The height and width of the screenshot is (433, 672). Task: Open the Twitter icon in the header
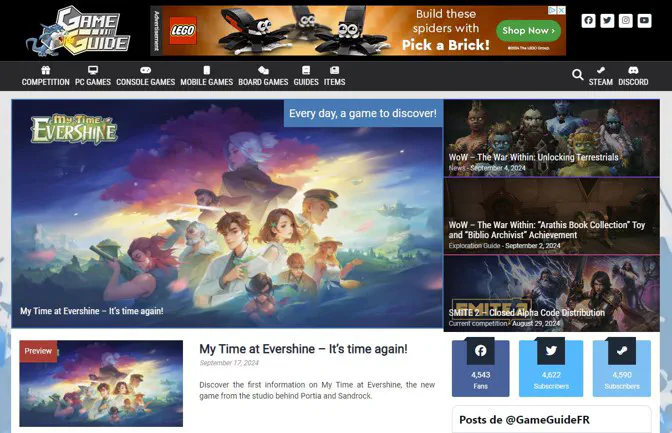pos(607,20)
